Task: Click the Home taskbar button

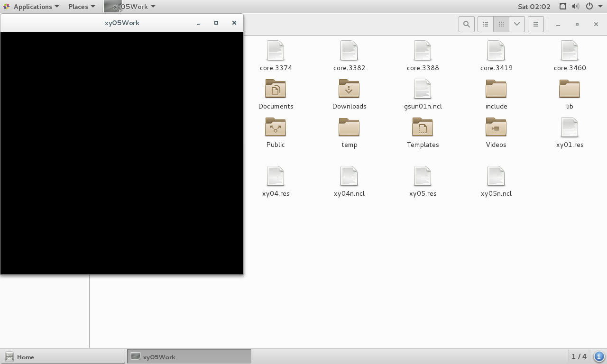Action: pos(63,357)
